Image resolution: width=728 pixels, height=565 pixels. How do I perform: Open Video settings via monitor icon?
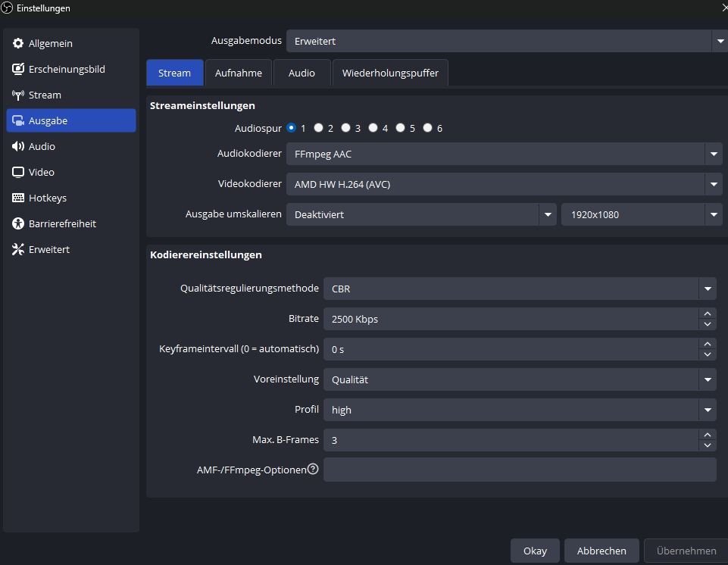(x=18, y=173)
